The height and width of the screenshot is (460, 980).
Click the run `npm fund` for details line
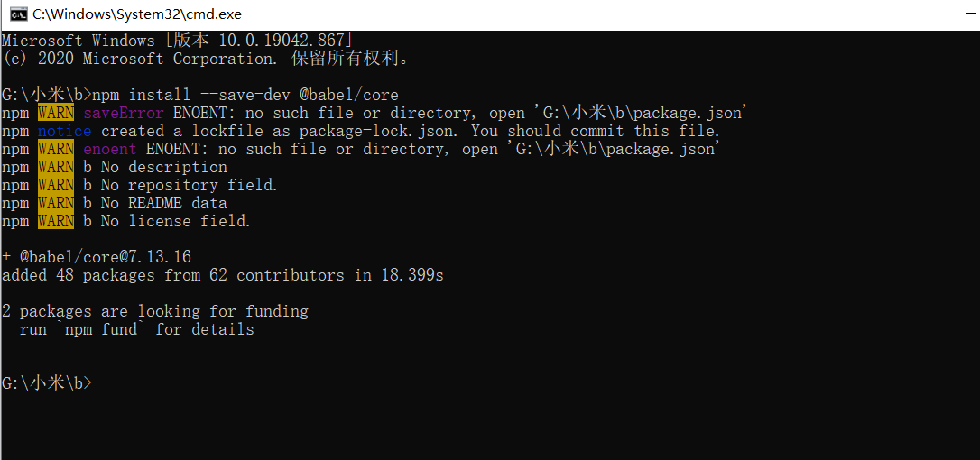tap(137, 329)
